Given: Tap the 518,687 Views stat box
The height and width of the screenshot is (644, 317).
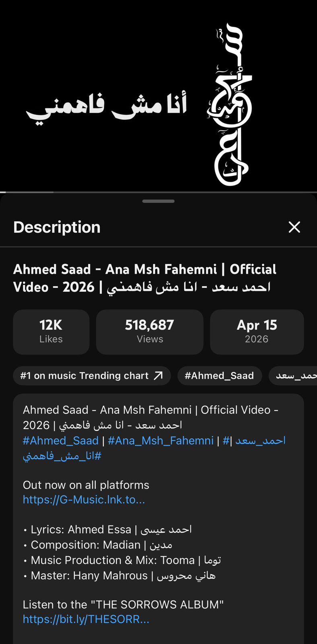Looking at the screenshot, I should click(x=150, y=332).
